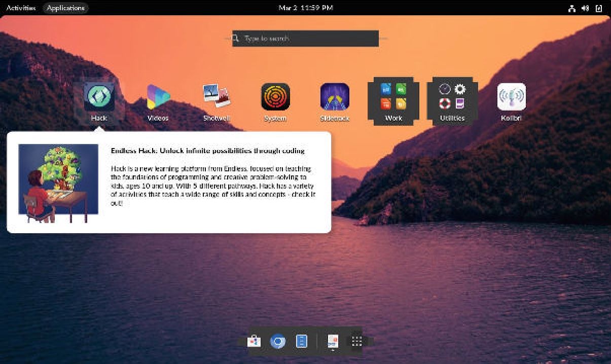Click the 'Endless Hack: Unlock infinite possibilities' heading
This screenshot has height=364, width=611.
click(208, 151)
